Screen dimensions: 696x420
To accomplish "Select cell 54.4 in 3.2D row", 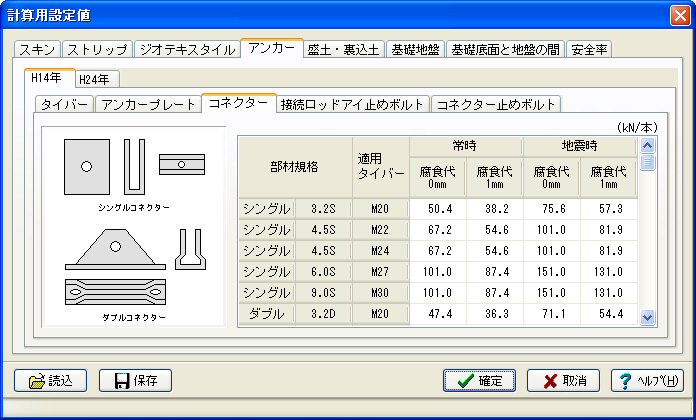I will point(609,314).
